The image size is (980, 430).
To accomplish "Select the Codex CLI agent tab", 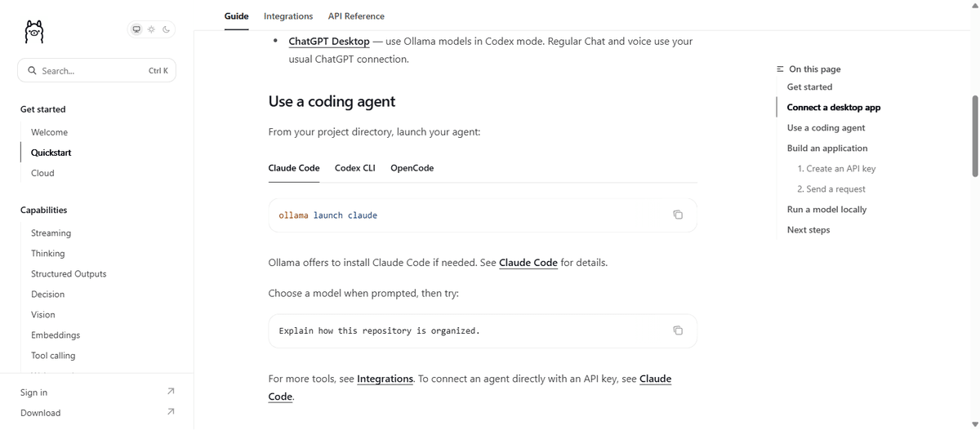I will [355, 168].
